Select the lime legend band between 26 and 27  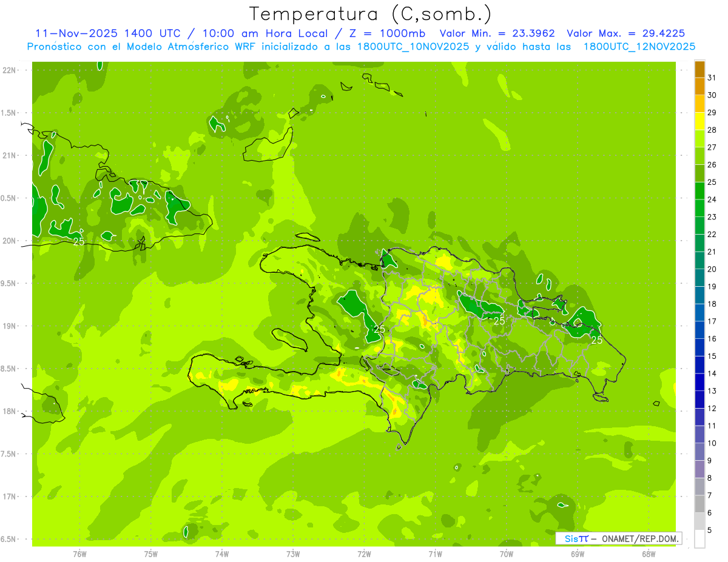pos(699,156)
